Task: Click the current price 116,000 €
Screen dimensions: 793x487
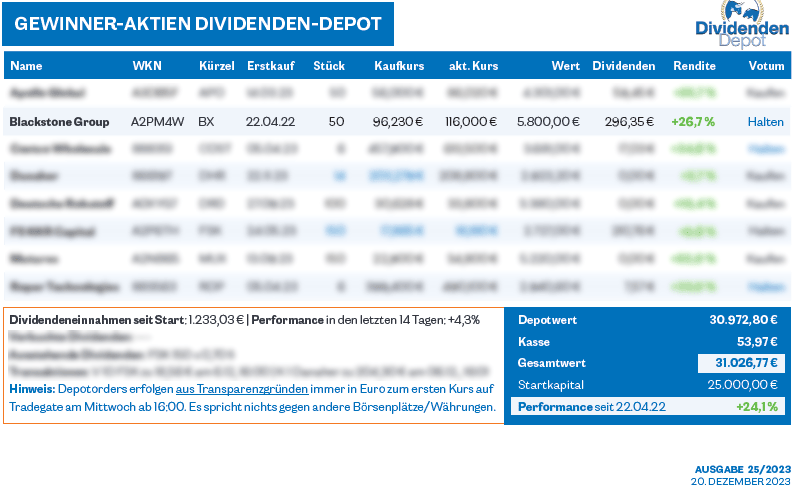Action: point(471,122)
